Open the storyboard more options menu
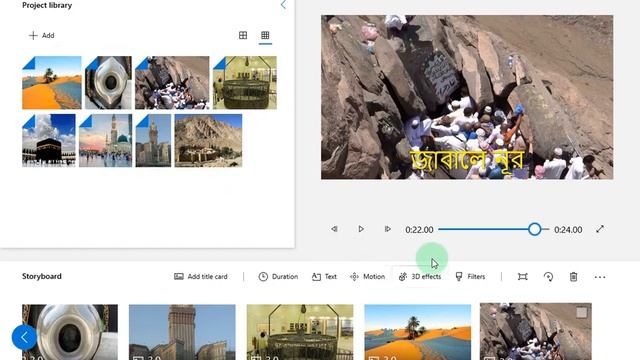640x360 pixels. pos(600,277)
